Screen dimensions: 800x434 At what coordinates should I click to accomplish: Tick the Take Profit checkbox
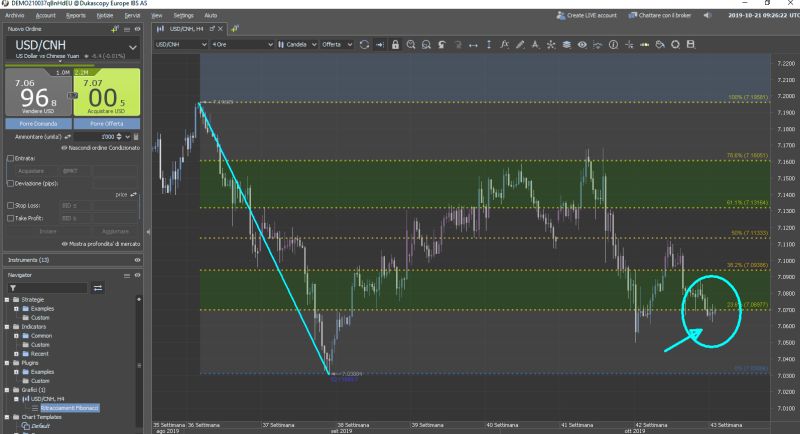10,217
